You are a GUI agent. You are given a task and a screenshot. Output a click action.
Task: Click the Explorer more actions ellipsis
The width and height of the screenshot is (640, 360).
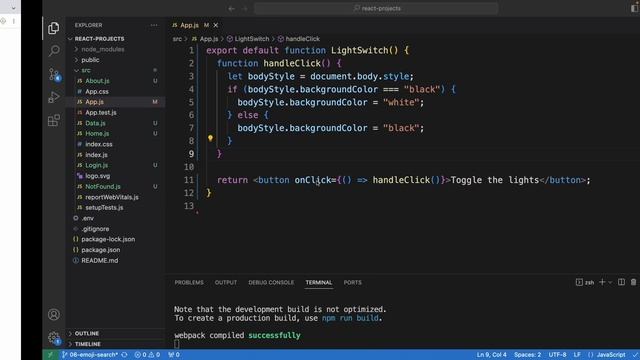point(154,25)
